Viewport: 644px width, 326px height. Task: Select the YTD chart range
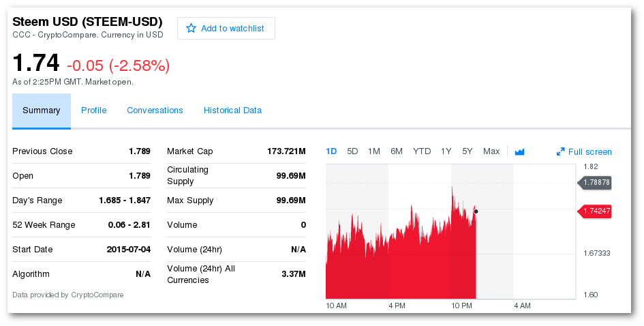click(422, 151)
